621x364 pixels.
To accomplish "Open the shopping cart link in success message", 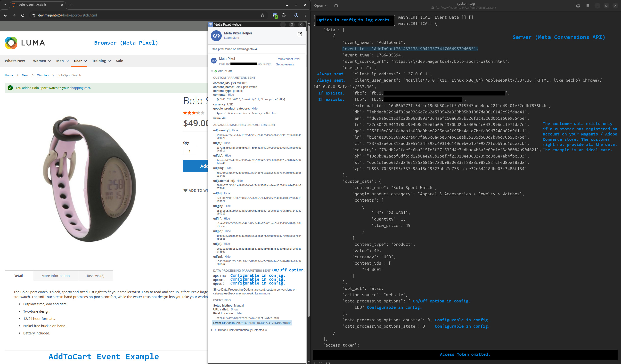I will (x=79, y=88).
